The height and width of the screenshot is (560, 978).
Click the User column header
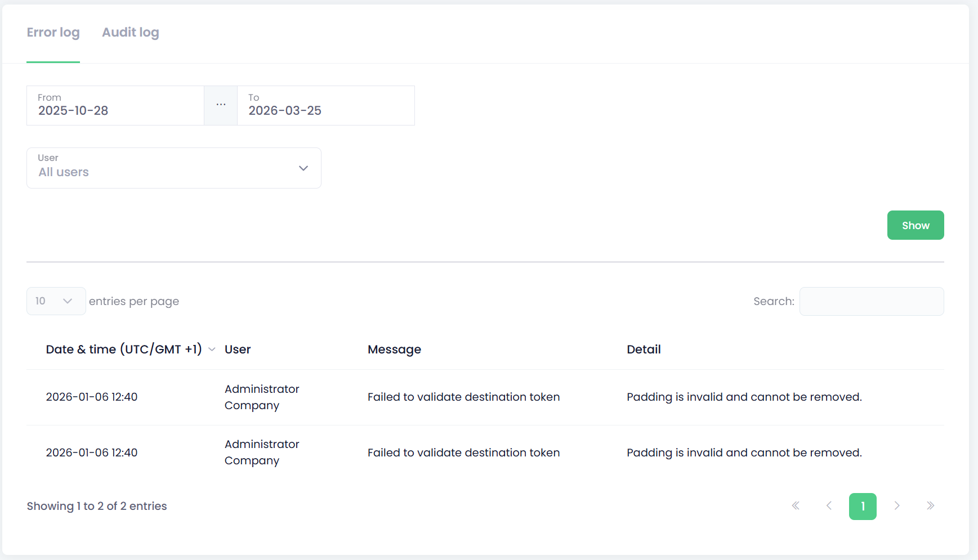click(x=238, y=350)
